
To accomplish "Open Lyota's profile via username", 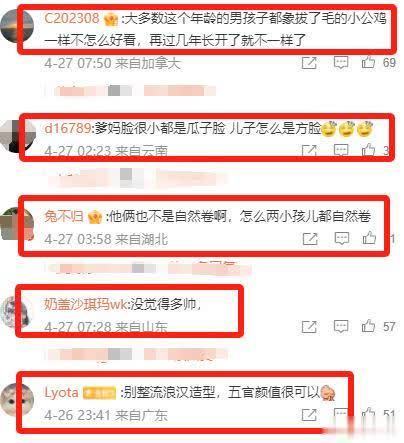I will (x=61, y=393).
